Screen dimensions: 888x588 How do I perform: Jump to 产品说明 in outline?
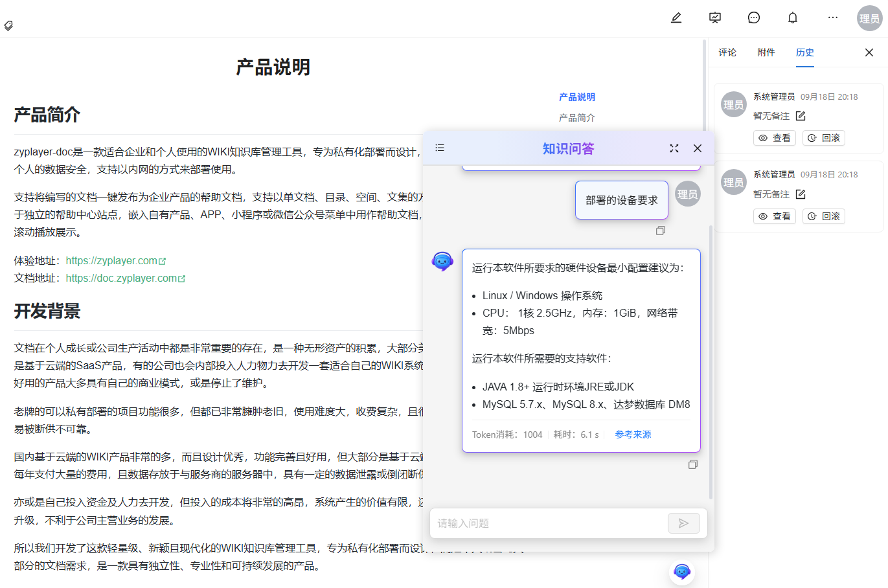point(577,97)
